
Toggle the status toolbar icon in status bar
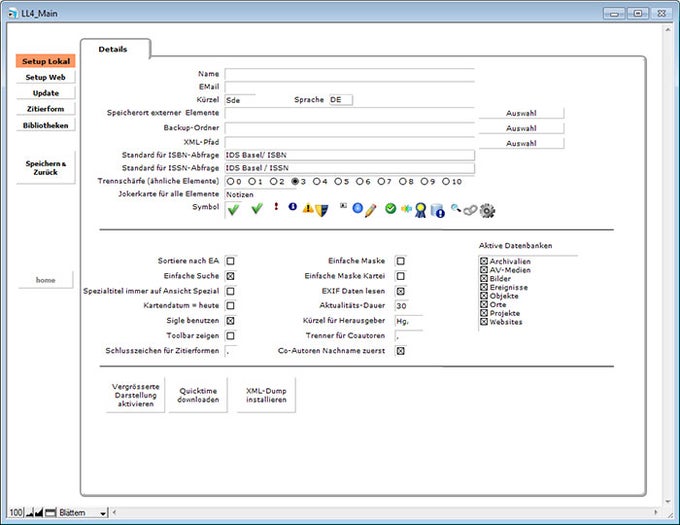(51, 513)
